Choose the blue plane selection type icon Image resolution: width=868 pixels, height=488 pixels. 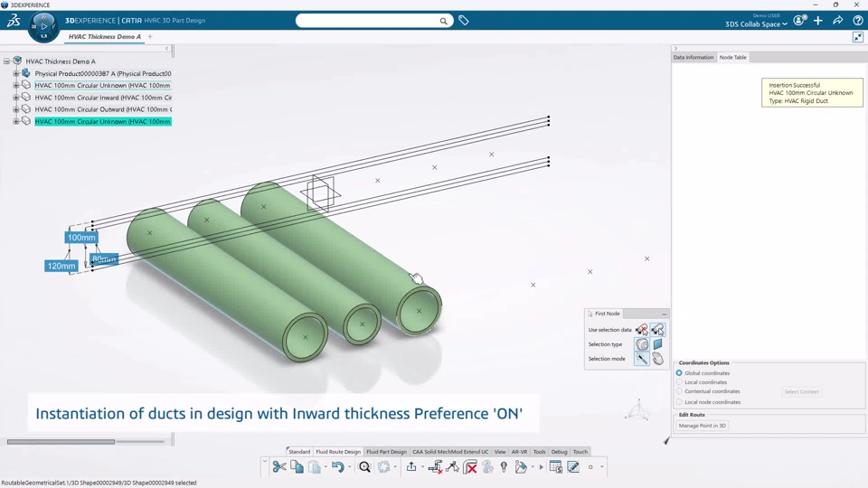657,344
